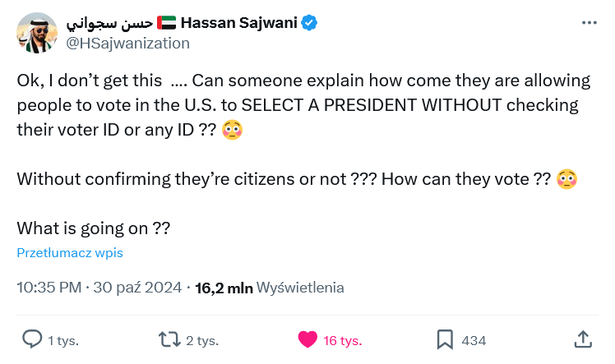Unlike the tweet via the pink heart

pyautogui.click(x=307, y=339)
